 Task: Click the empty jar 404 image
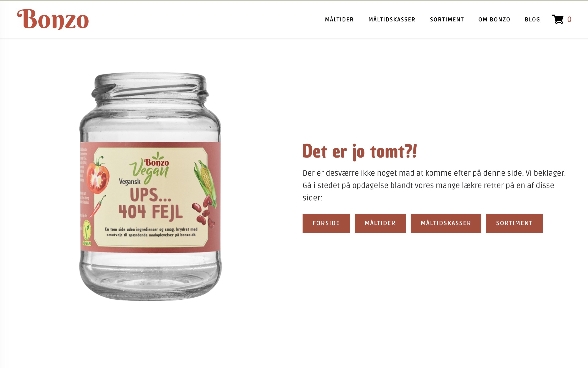click(150, 186)
